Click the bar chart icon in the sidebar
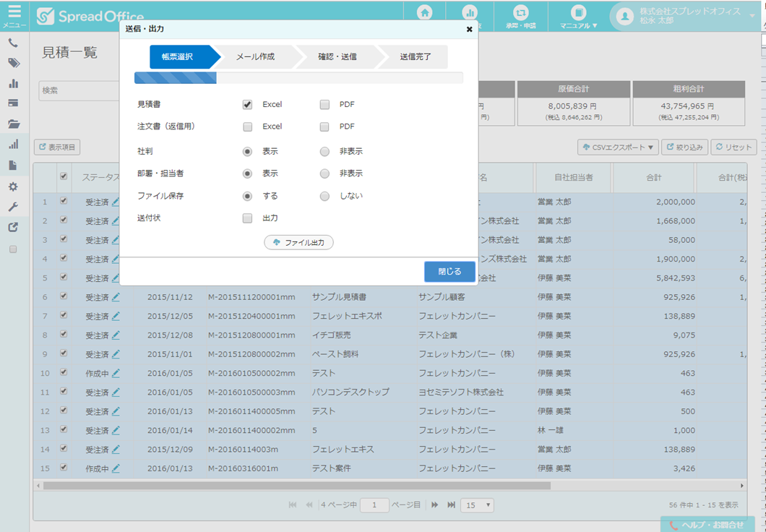Image resolution: width=766 pixels, height=532 pixels. (x=14, y=83)
